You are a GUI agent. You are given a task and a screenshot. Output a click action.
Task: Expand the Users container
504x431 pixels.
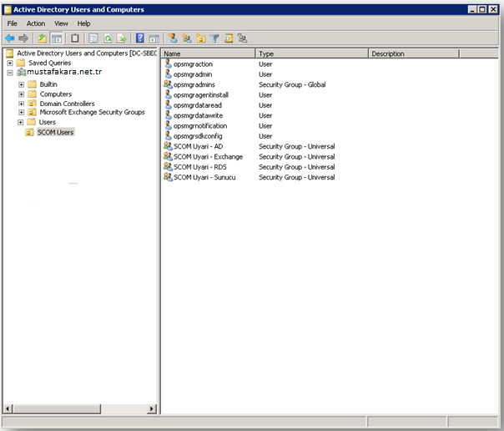(21, 122)
